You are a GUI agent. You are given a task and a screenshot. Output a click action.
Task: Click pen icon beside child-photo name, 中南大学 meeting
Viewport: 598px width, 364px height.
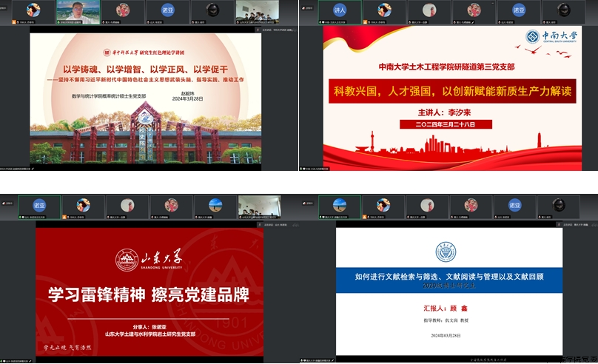tap(472, 22)
